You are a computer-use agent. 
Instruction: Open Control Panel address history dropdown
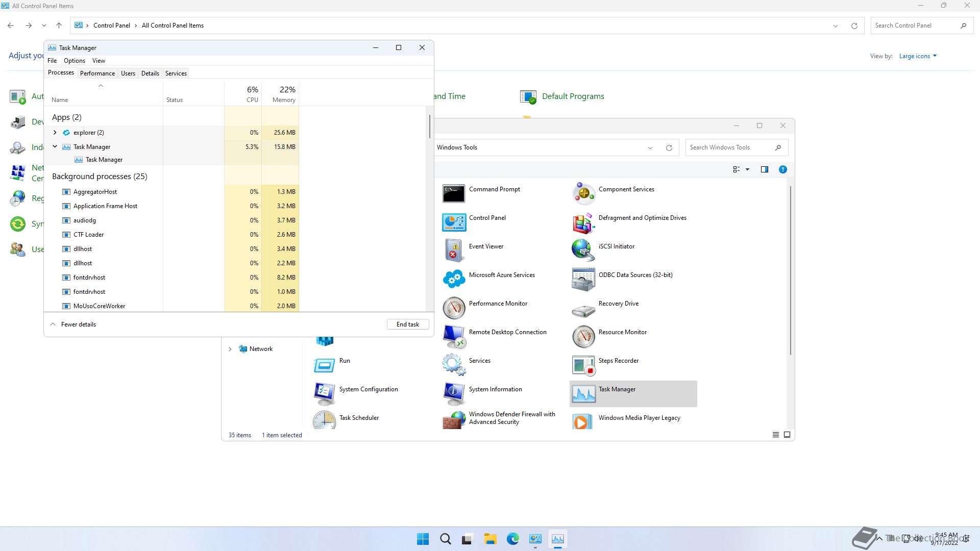click(x=836, y=26)
